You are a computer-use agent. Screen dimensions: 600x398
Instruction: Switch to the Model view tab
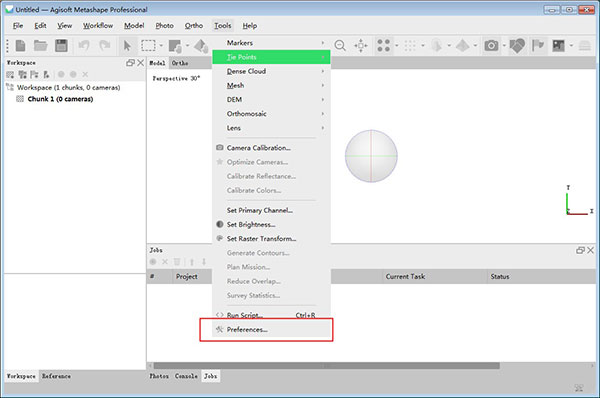(157, 63)
